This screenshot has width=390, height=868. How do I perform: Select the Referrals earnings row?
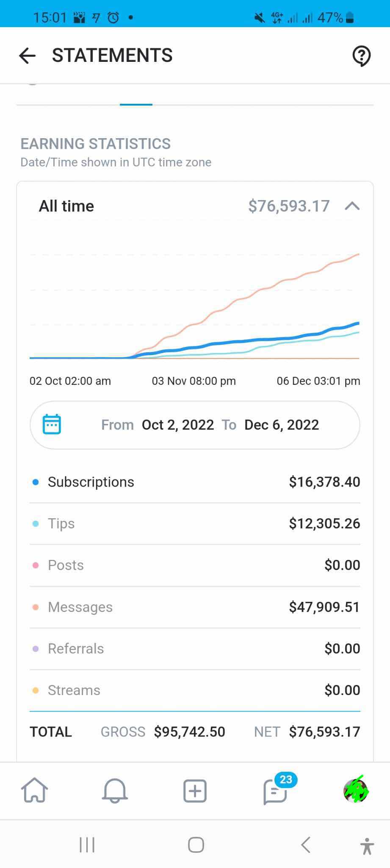coord(195,648)
